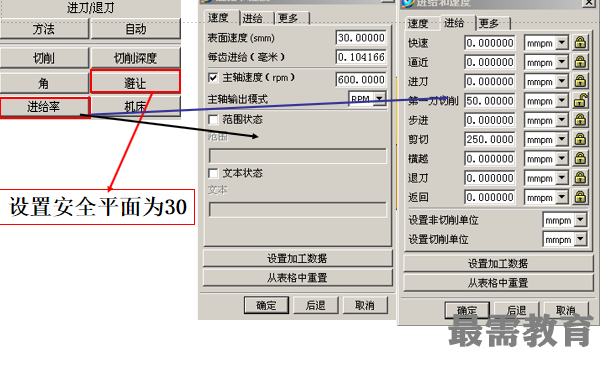This screenshot has width=600, height=370.
Task: Toggle lock icon for 快速 feed row
Action: tap(580, 42)
